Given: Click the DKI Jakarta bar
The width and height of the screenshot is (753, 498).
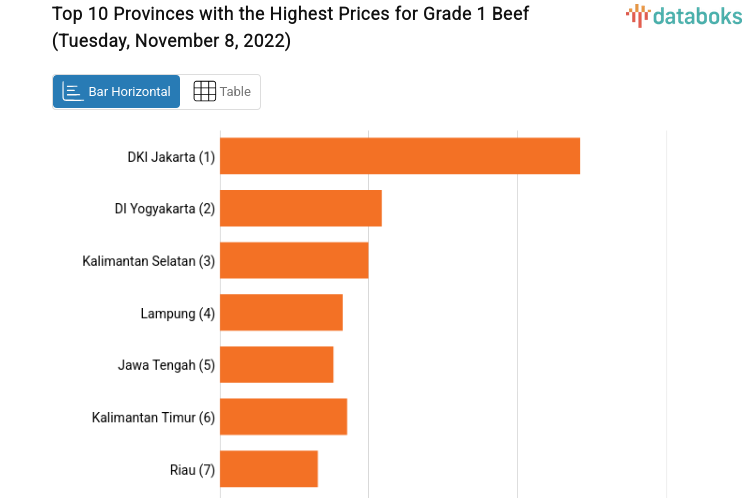Looking at the screenshot, I should [x=400, y=156].
